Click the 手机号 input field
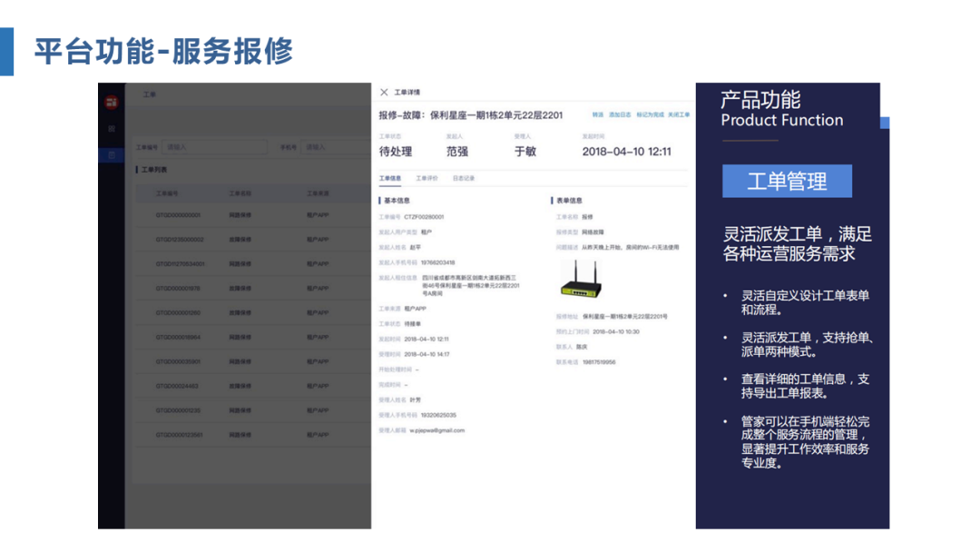 pos(336,147)
